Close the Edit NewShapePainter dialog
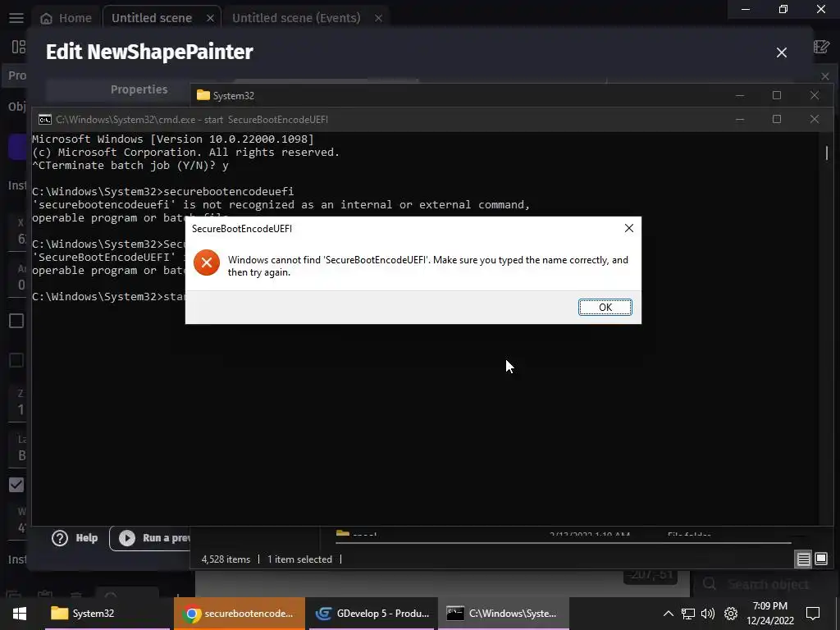Image resolution: width=840 pixels, height=630 pixels. 782,52
